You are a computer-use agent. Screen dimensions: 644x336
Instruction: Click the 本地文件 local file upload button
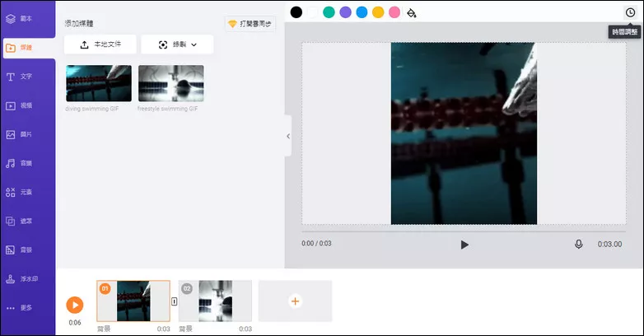[100, 44]
